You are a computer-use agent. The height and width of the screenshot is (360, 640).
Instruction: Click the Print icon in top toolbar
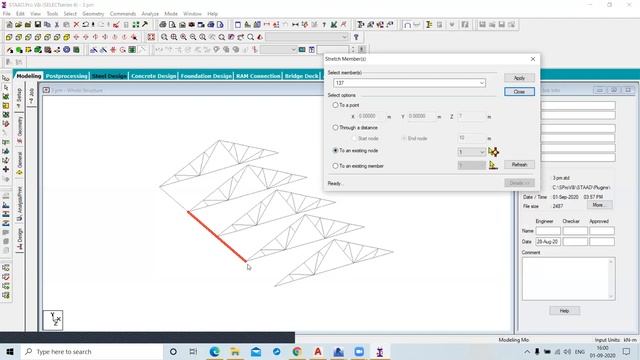(x=162, y=25)
